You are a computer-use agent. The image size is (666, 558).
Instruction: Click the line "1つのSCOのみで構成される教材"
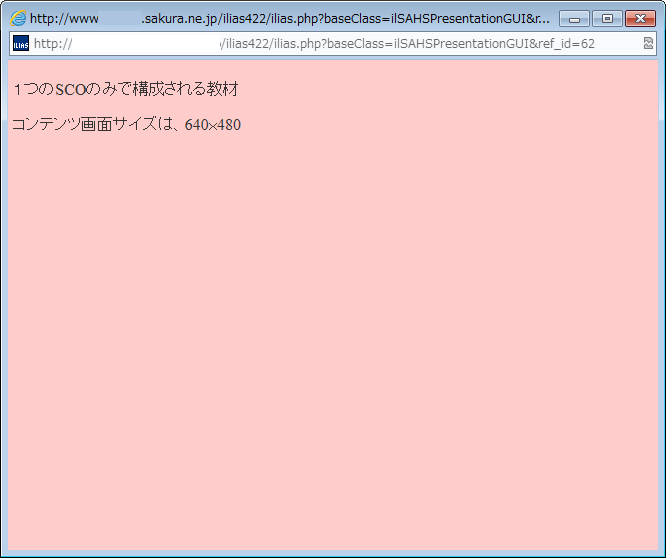tap(125, 90)
